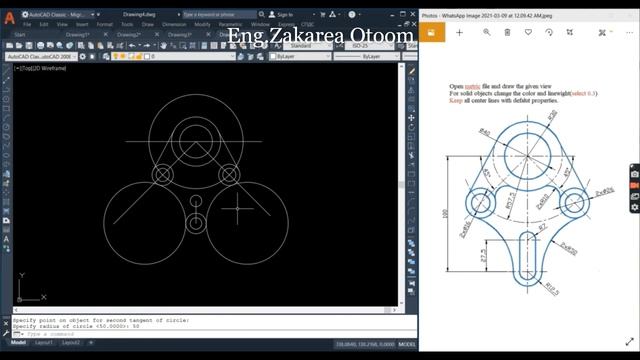Select the Multiline Text A tool
The image size is (640, 360).
[6, 239]
